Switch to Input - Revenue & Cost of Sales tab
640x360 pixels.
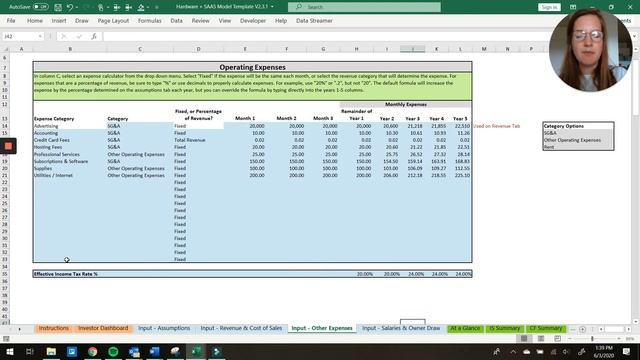pos(241,329)
